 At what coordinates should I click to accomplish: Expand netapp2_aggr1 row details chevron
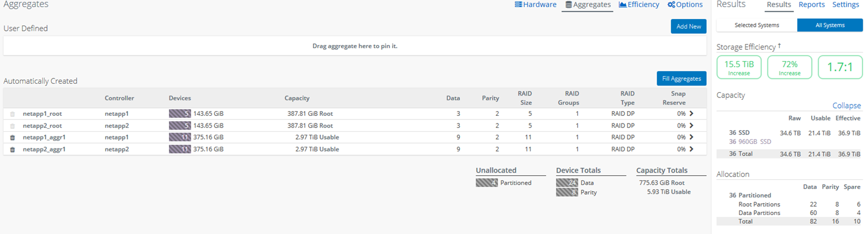point(691,149)
